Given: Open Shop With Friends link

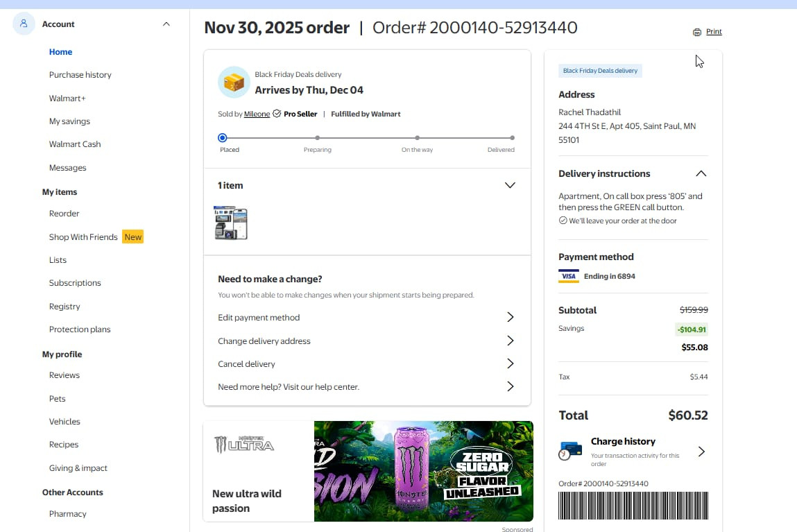Looking at the screenshot, I should click(83, 237).
